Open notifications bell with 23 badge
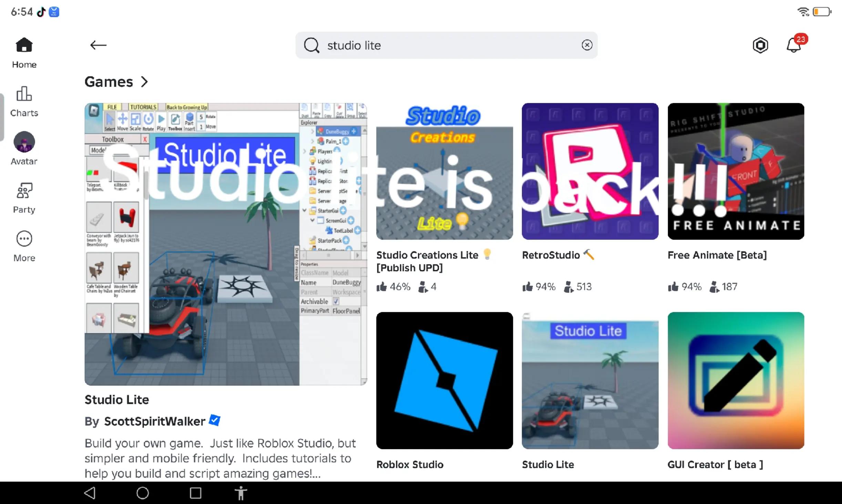The width and height of the screenshot is (842, 504). [x=797, y=44]
